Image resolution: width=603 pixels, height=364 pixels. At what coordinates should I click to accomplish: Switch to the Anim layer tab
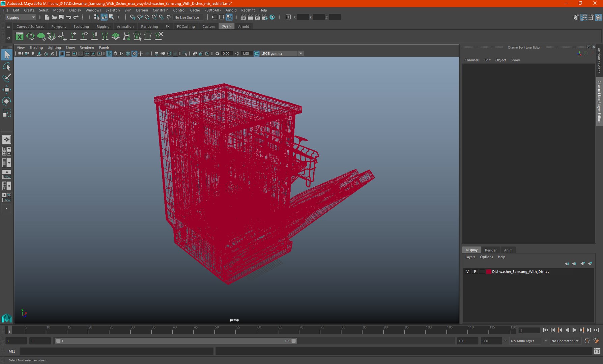(508, 250)
